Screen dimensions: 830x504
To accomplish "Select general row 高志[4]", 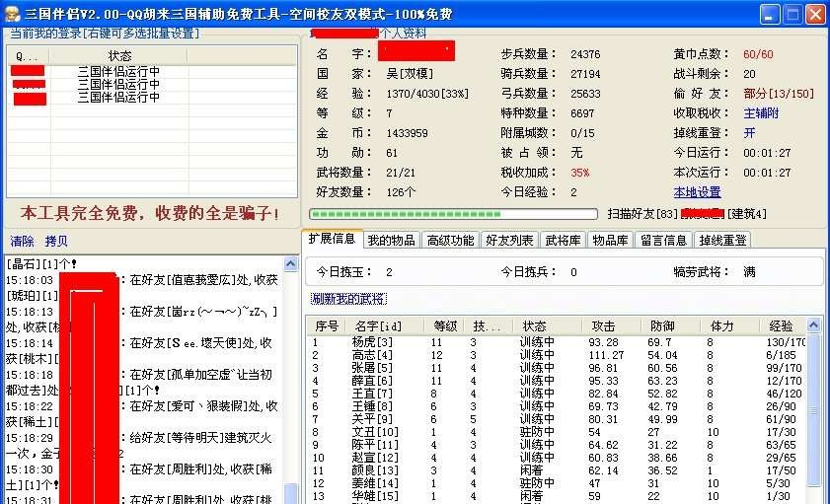I will click(556, 355).
